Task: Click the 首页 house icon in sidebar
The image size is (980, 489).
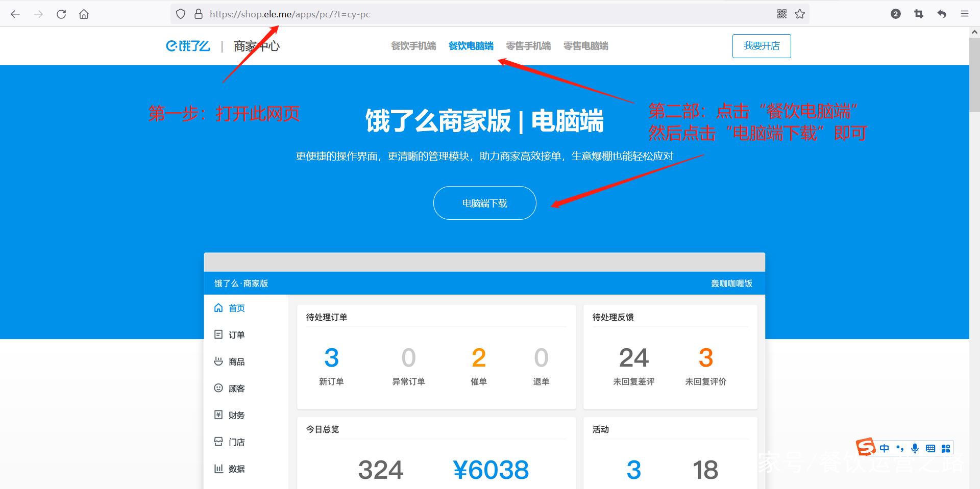Action: (x=218, y=307)
